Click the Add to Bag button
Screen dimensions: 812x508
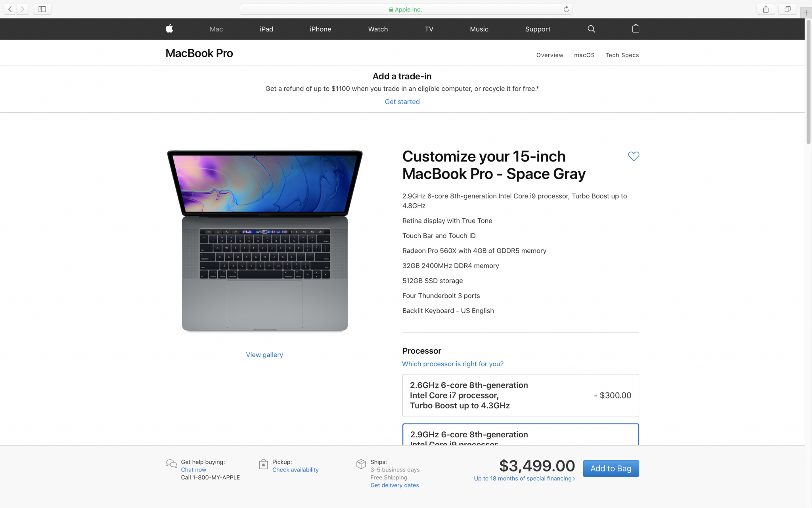tap(611, 468)
